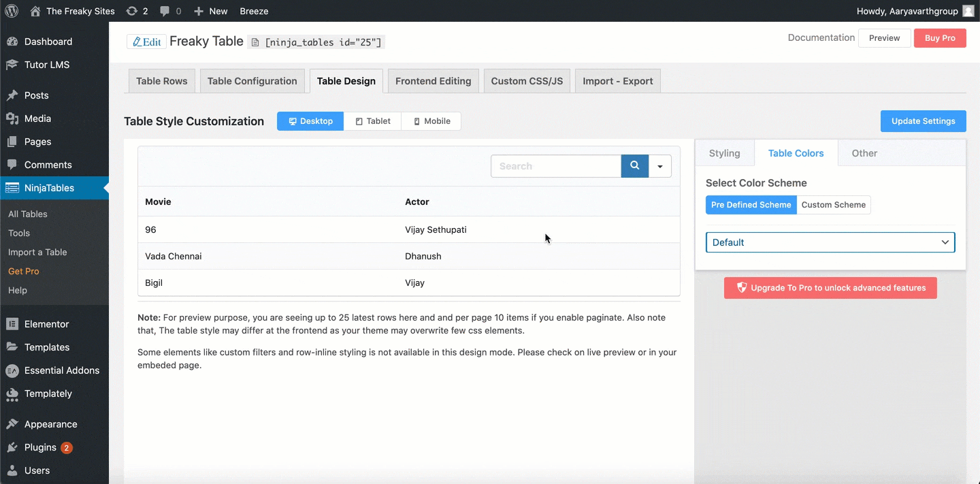Click the user avatar icon
Viewport: 980px width, 484px height.
click(x=968, y=11)
